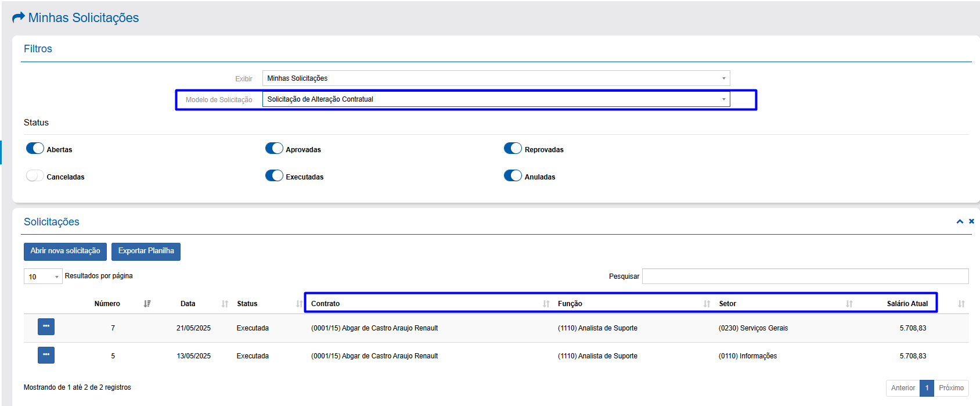
Task: Go to Próximo page in pagination
Action: 950,388
